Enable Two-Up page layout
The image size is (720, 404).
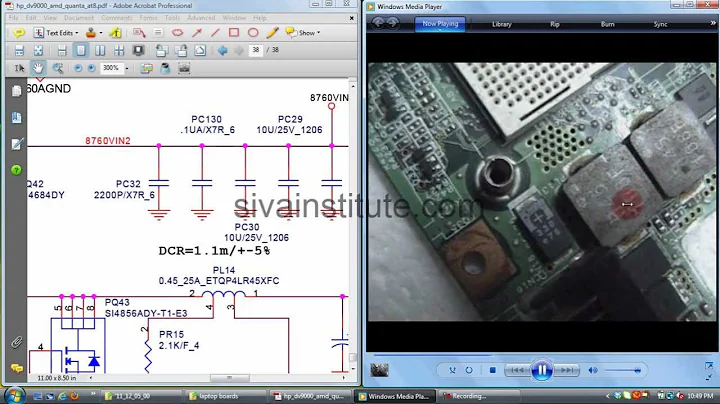point(100,50)
